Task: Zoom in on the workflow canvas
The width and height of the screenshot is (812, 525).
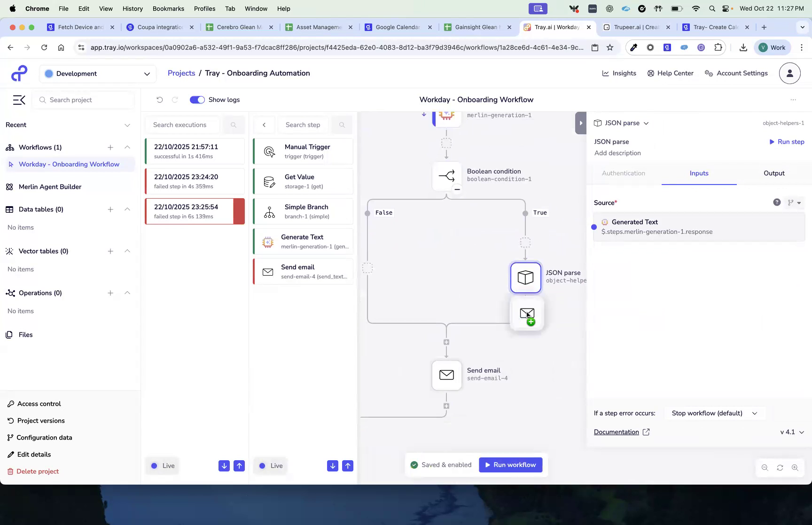Action: 796,467
